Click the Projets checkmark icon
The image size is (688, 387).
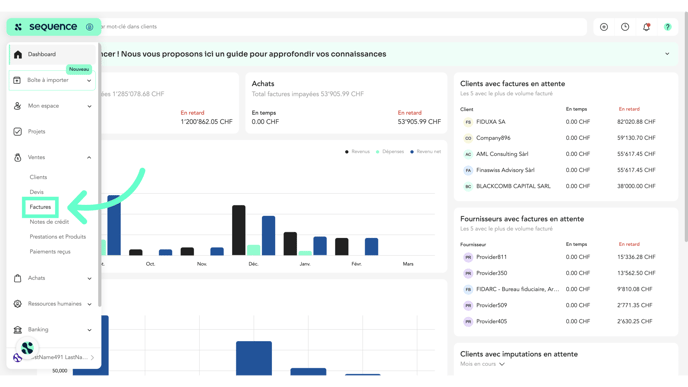click(x=18, y=132)
